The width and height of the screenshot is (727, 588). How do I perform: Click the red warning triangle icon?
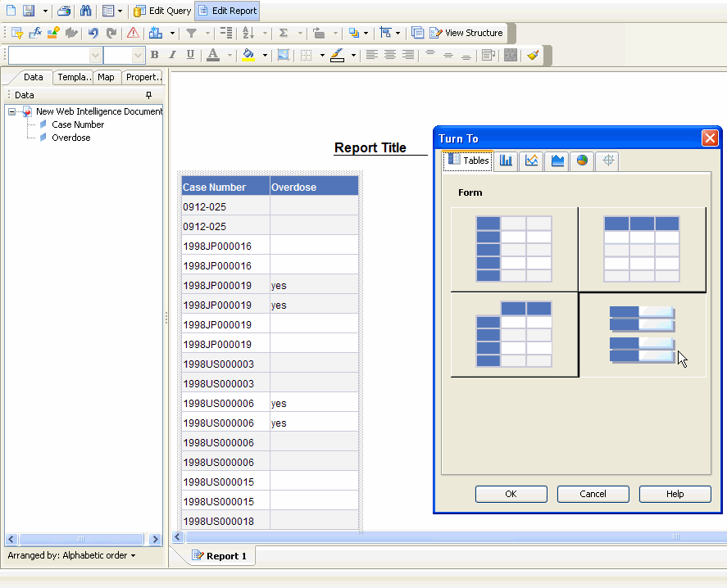pos(133,33)
